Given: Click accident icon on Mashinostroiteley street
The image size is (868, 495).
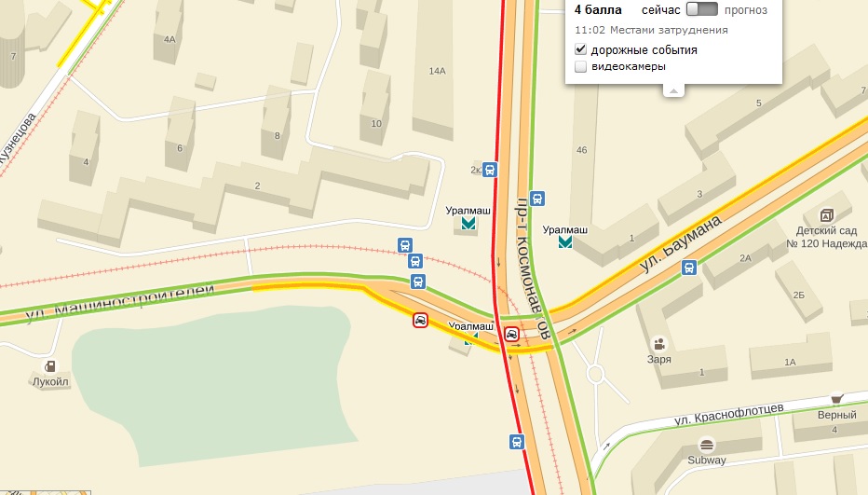Looking at the screenshot, I should 420,320.
